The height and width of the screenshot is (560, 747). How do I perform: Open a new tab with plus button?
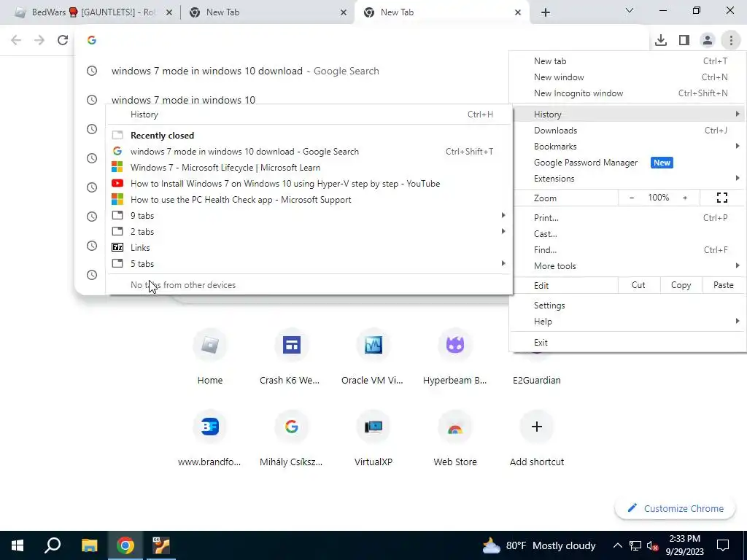pyautogui.click(x=546, y=12)
